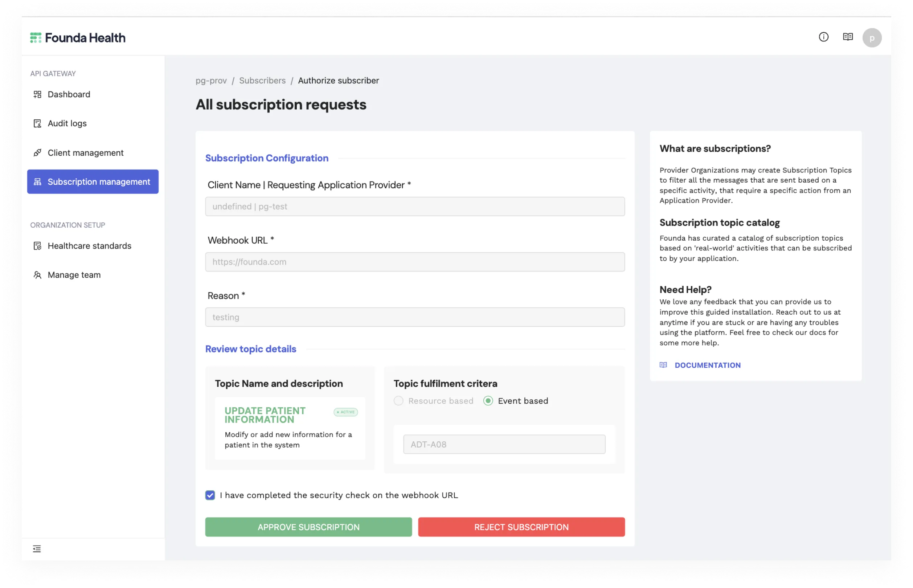
Task: Navigate to the Subscribers breadcrumb
Action: [262, 81]
